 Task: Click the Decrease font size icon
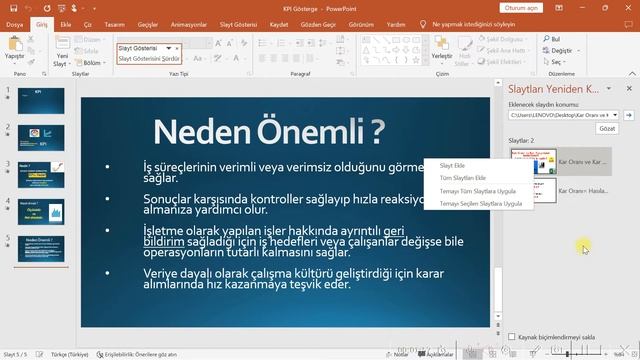coord(230,43)
